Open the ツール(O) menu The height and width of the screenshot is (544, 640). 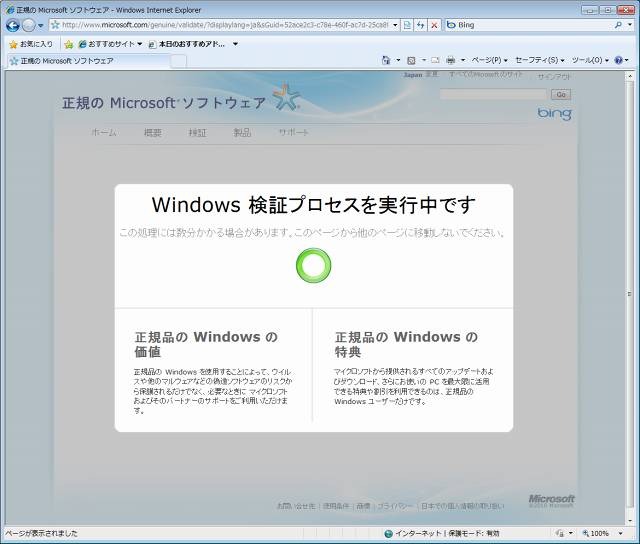pyautogui.click(x=590, y=60)
